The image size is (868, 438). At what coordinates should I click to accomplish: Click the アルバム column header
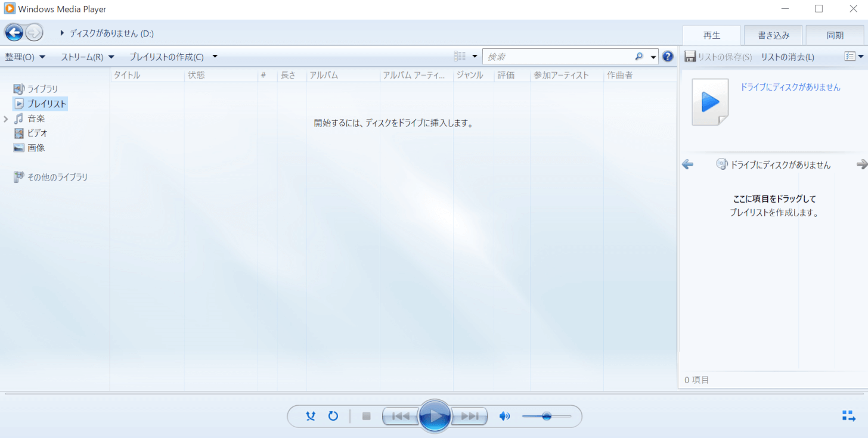point(343,75)
